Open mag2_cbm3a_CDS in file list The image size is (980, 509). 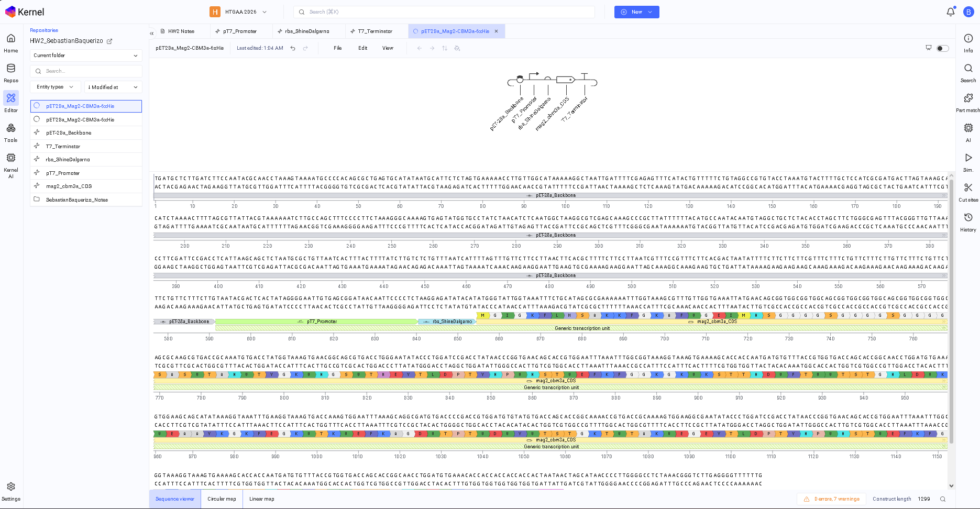86,186
